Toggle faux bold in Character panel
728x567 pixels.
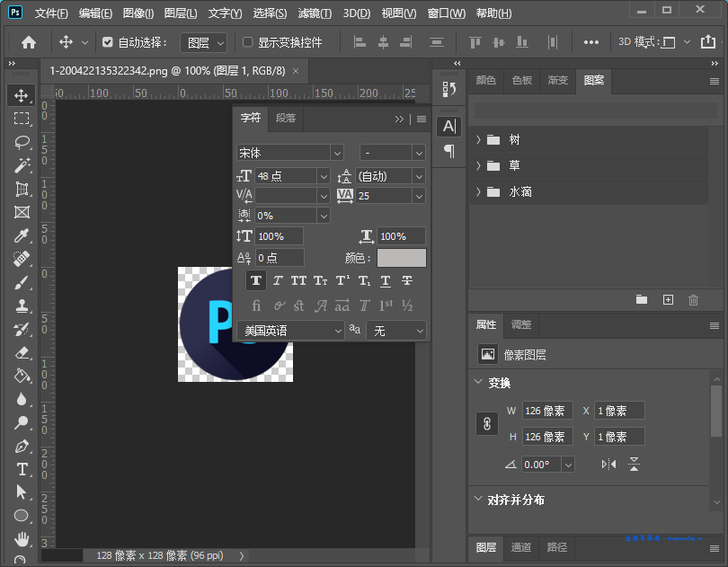pos(256,280)
